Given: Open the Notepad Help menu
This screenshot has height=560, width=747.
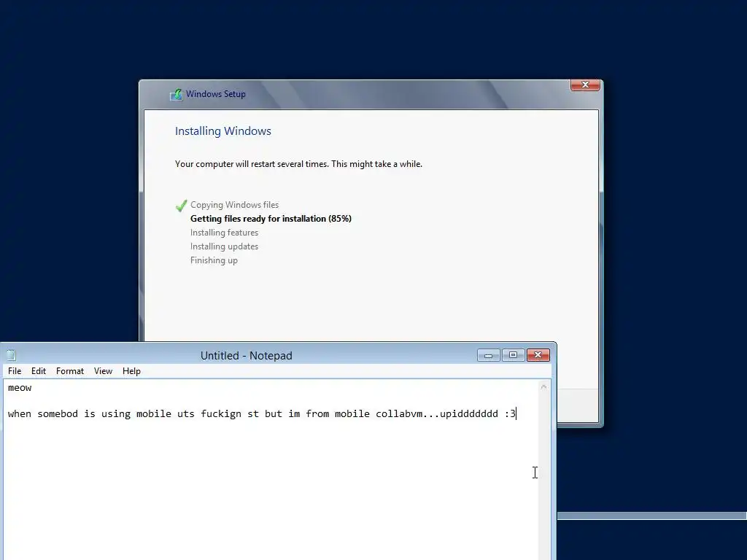Looking at the screenshot, I should pyautogui.click(x=131, y=371).
